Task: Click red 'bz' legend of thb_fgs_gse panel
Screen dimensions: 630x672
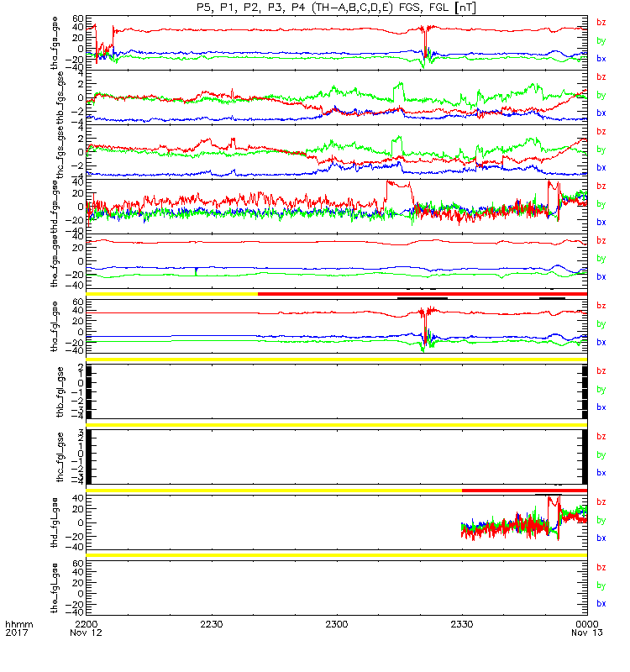Action: click(x=601, y=76)
